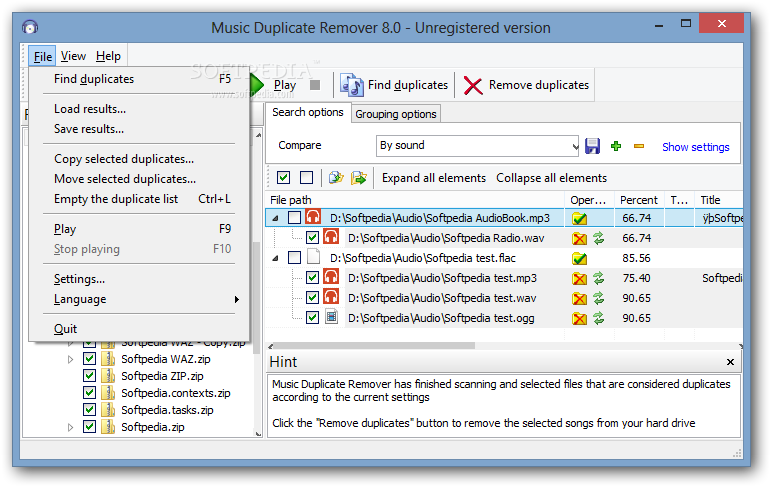Image resolution: width=771 pixels, height=487 pixels.
Task: Switch to Grouping options tab
Action: (x=396, y=114)
